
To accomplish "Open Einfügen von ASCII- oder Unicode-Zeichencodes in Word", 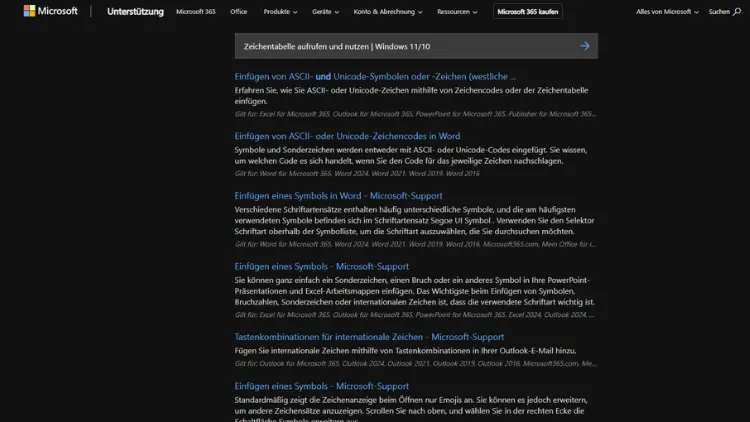I will click(x=347, y=136).
